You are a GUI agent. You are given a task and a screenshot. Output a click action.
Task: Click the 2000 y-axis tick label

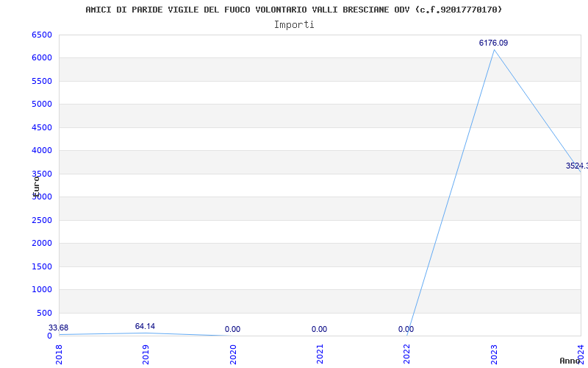click(42, 244)
